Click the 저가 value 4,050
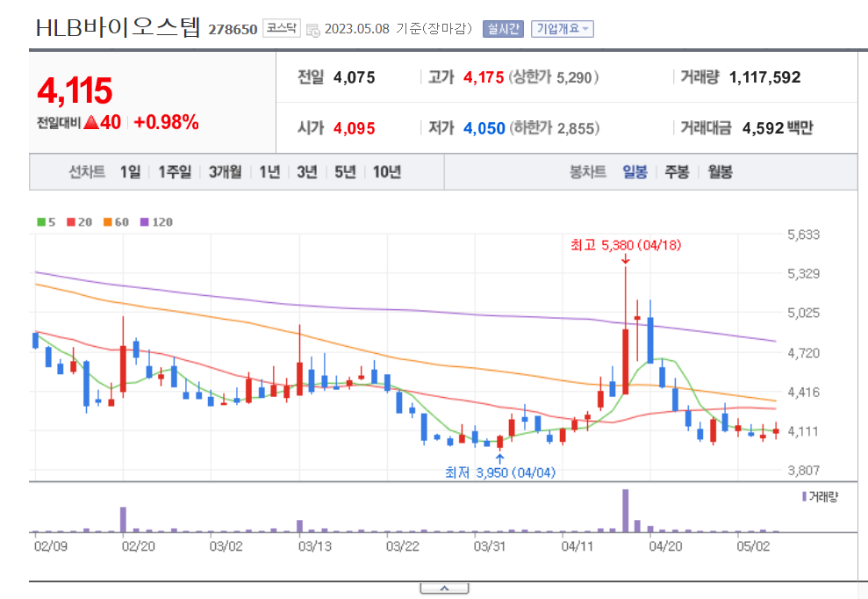The image size is (868, 599). click(x=484, y=128)
